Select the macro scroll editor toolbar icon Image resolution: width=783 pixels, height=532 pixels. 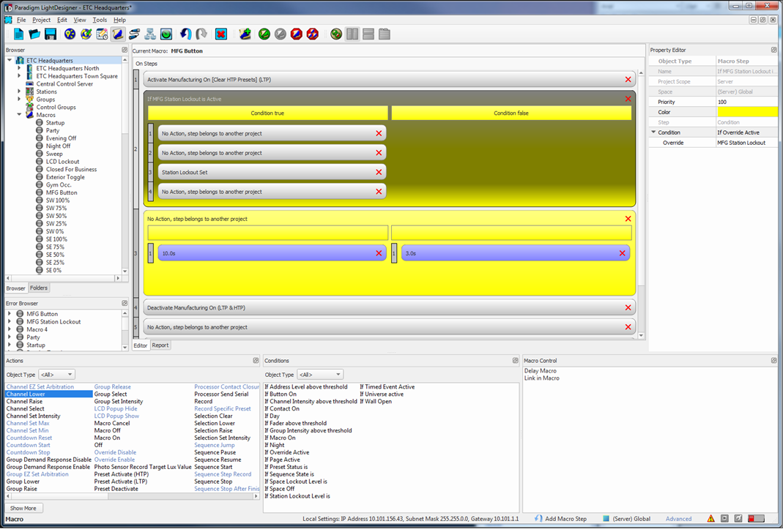118,34
